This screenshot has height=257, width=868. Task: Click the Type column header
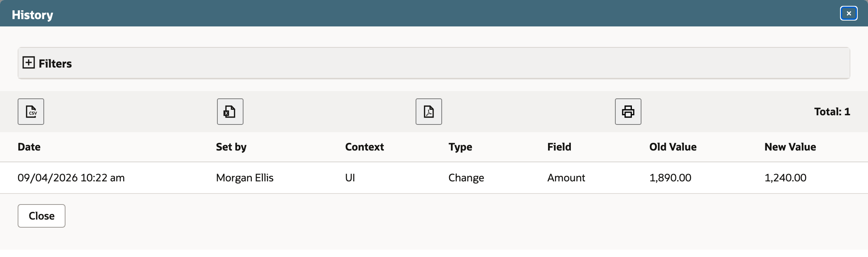pyautogui.click(x=460, y=147)
